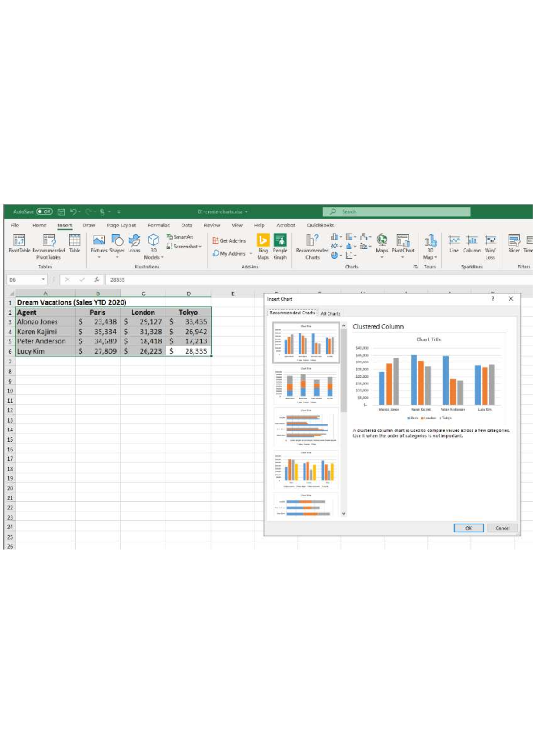534x756 pixels.
Task: Click the Insert Column or Bar Chart icon
Action: click(334, 237)
